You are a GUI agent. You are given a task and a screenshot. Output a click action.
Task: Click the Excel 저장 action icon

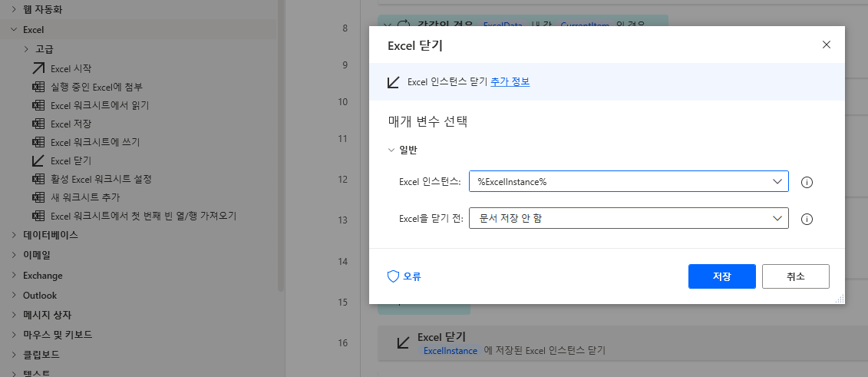pyautogui.click(x=38, y=124)
